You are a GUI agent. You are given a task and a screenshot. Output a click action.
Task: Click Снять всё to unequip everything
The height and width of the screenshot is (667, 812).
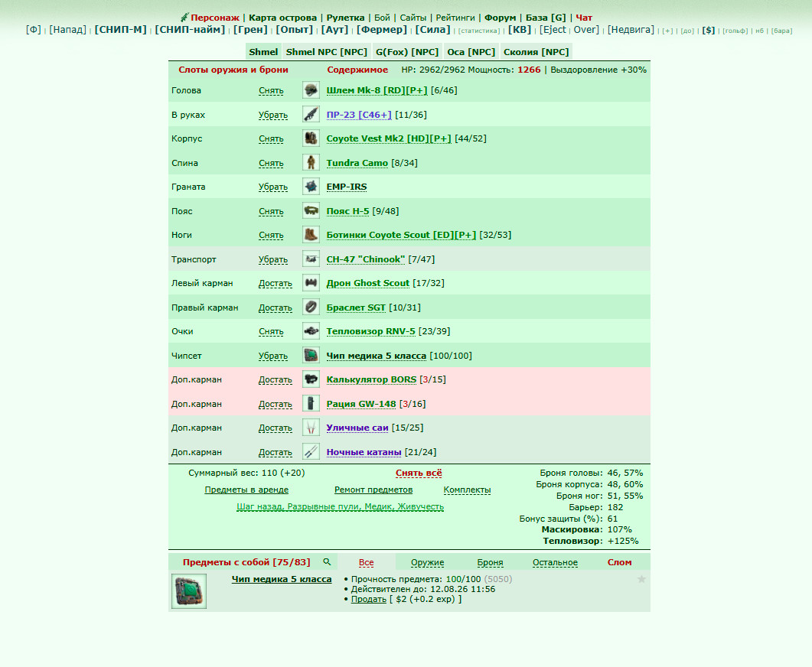[419, 473]
